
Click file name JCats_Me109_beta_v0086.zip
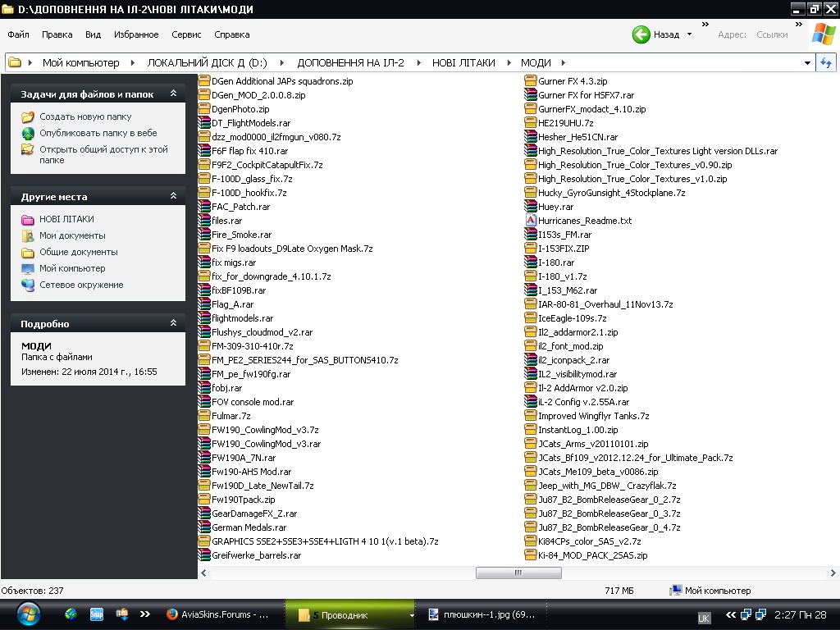598,472
